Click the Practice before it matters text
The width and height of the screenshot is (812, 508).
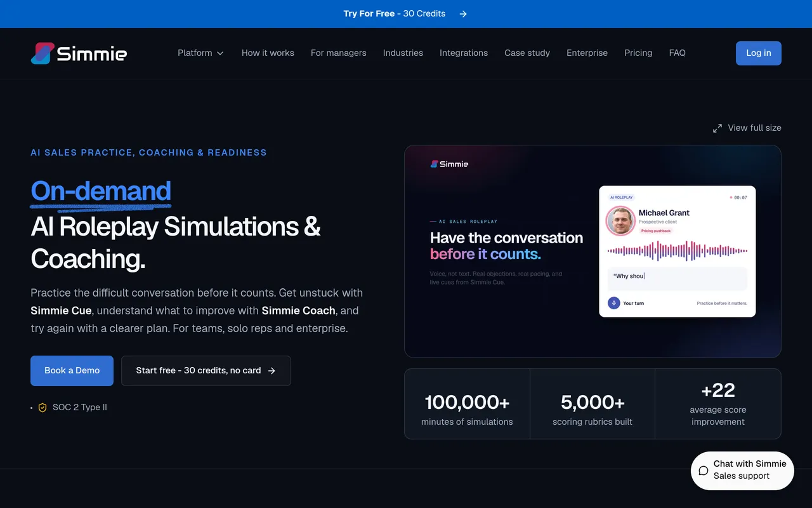(722, 304)
